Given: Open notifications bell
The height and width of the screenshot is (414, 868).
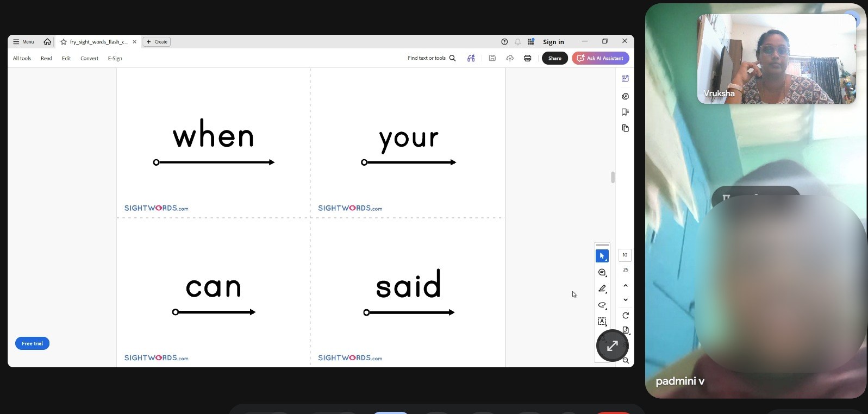Looking at the screenshot, I should 518,42.
